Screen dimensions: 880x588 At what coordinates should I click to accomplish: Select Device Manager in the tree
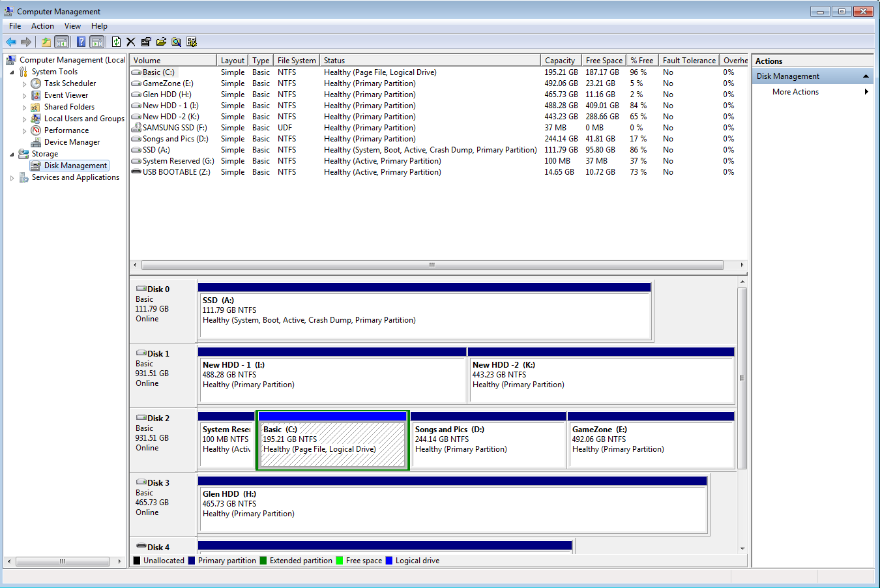point(72,142)
